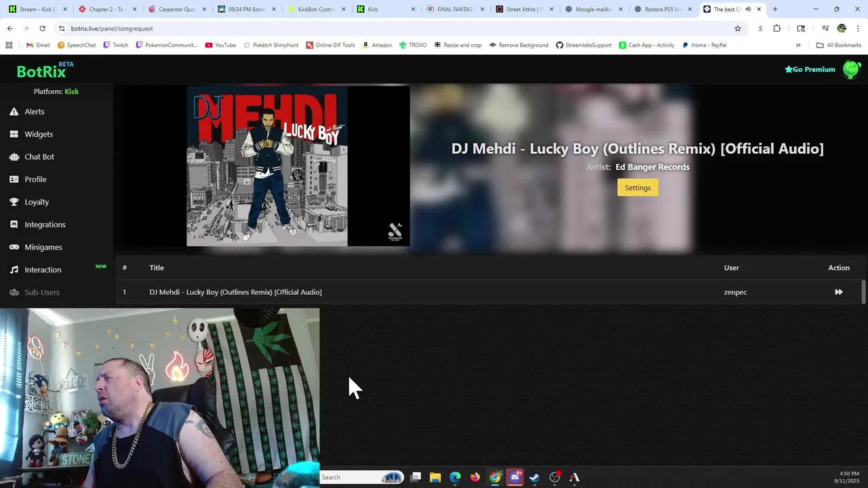Reload the page with refresh icon
This screenshot has height=488, width=868.
(x=42, y=28)
